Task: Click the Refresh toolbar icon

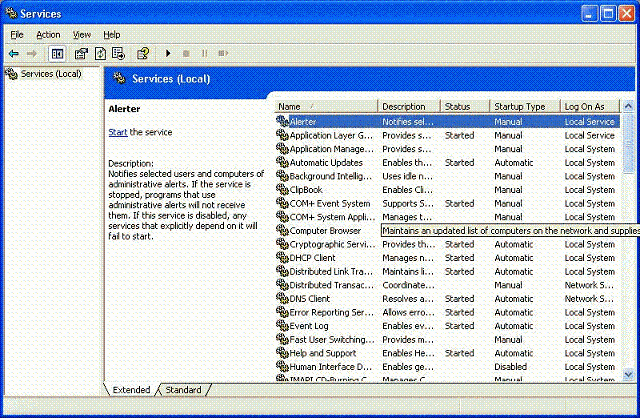Action: tap(100, 53)
